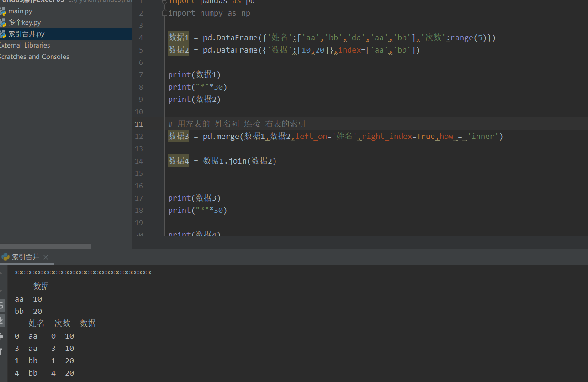Select main.py in the project tree
The height and width of the screenshot is (382, 588).
point(20,11)
